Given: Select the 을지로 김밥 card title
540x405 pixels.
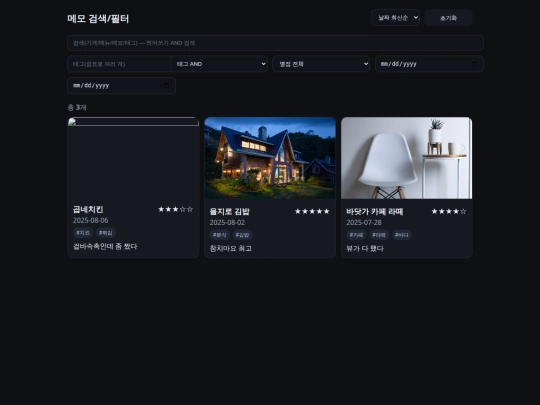Looking at the screenshot, I should coord(230,211).
